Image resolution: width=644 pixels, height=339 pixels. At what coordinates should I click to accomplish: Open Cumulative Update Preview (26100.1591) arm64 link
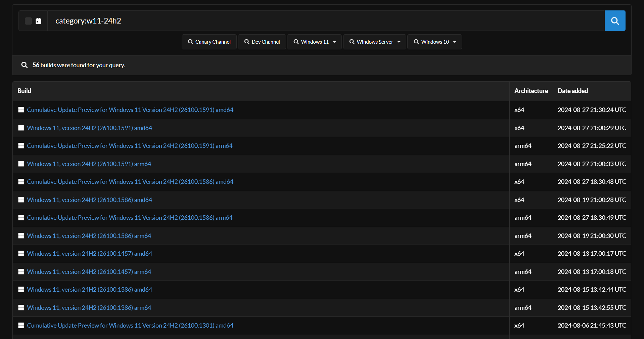(130, 146)
